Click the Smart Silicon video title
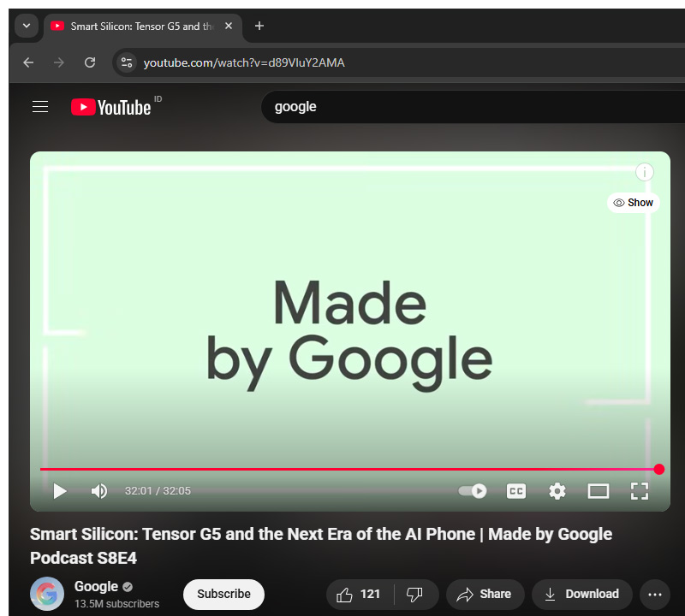685x616 pixels. 321,546
